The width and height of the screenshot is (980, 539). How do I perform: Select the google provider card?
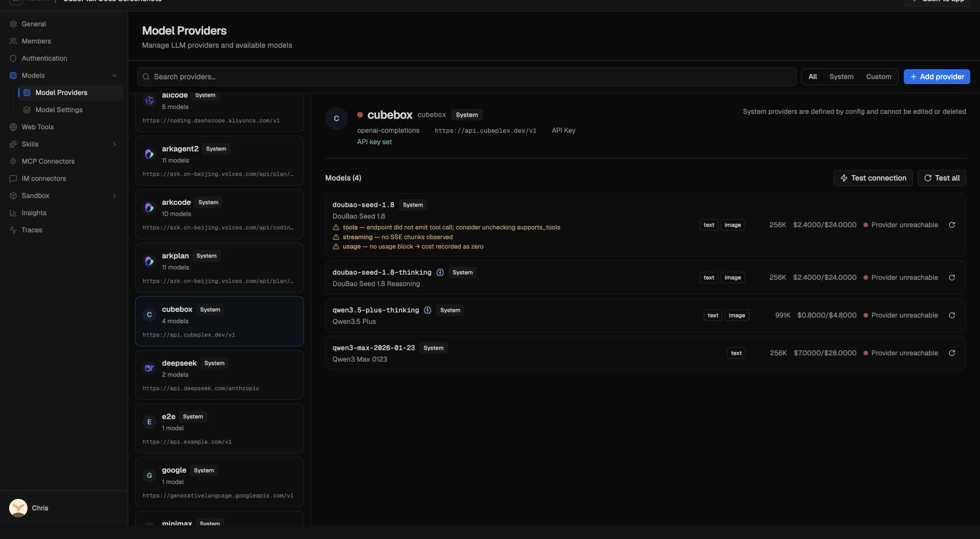pos(219,482)
